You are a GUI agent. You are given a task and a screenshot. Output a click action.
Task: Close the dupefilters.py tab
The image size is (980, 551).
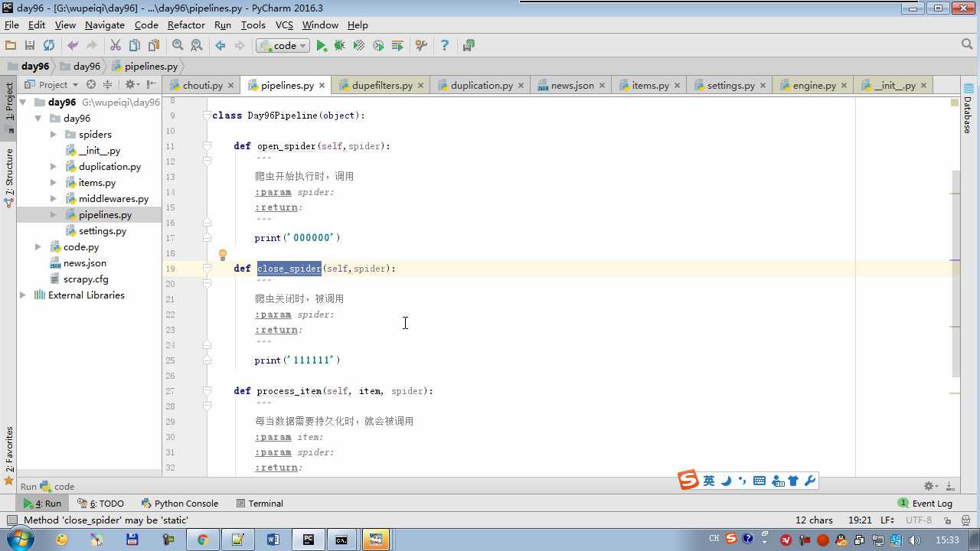click(x=421, y=86)
